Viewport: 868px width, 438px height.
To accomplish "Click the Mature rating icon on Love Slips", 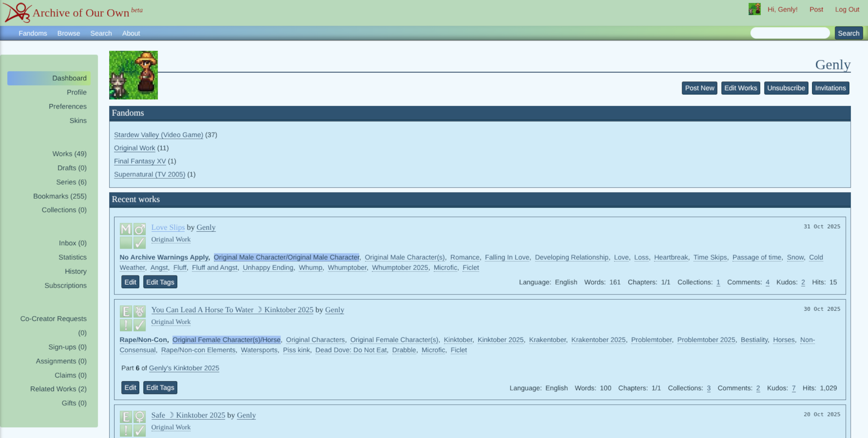I will pos(126,229).
